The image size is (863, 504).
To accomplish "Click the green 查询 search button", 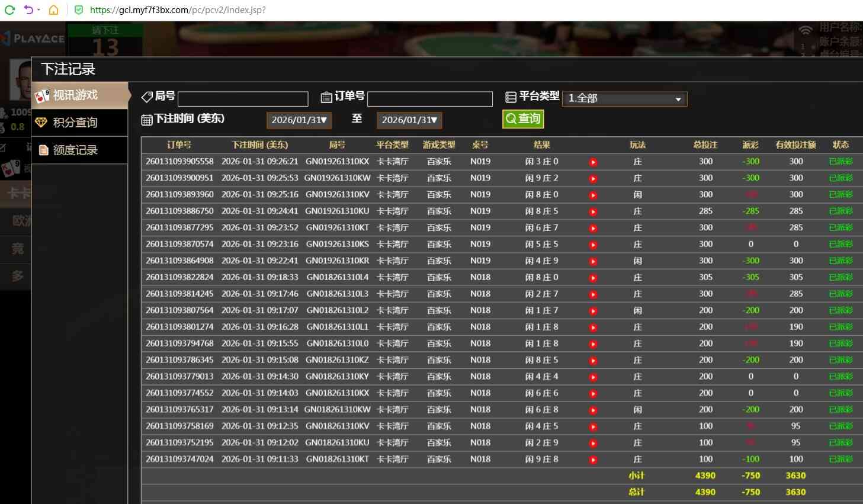I will pyautogui.click(x=523, y=119).
